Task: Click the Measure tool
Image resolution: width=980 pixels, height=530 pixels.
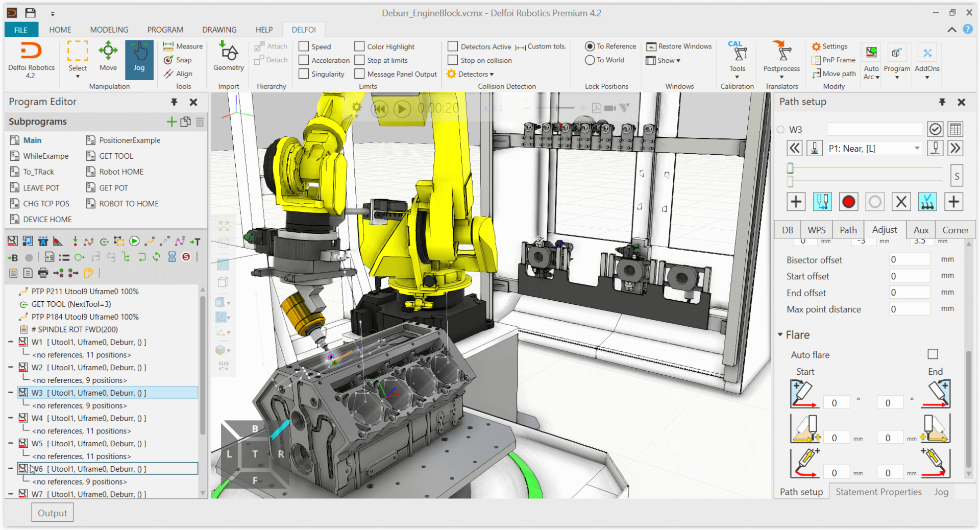Action: 183,46
